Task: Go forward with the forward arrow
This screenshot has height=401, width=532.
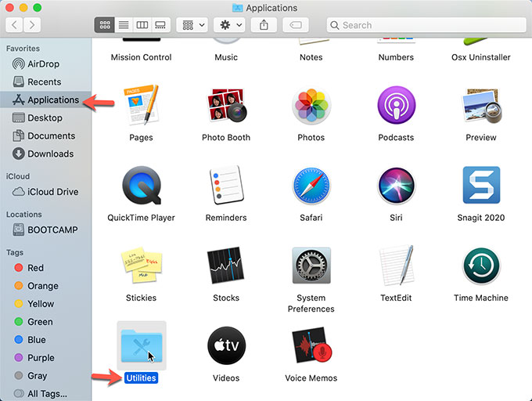Action: coord(32,25)
